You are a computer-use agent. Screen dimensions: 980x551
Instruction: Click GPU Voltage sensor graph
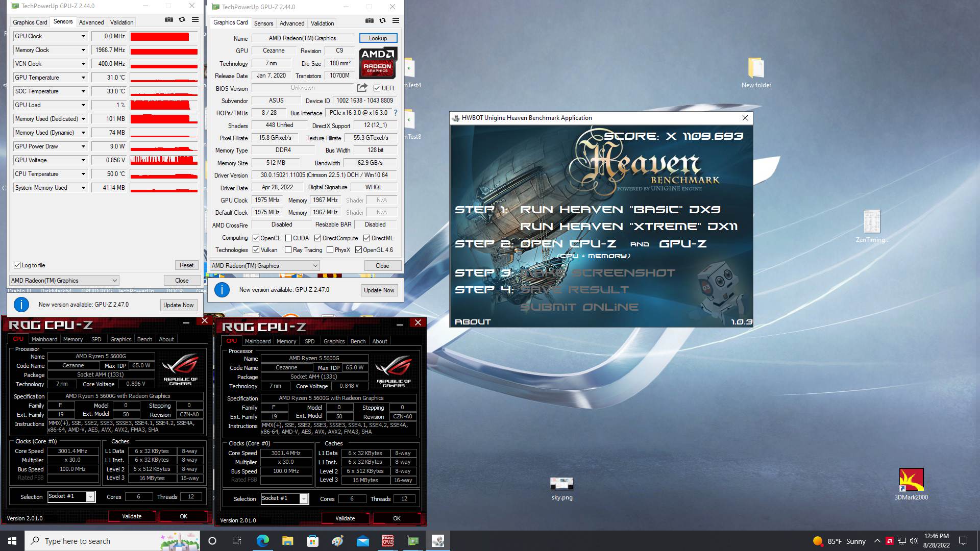pyautogui.click(x=164, y=160)
